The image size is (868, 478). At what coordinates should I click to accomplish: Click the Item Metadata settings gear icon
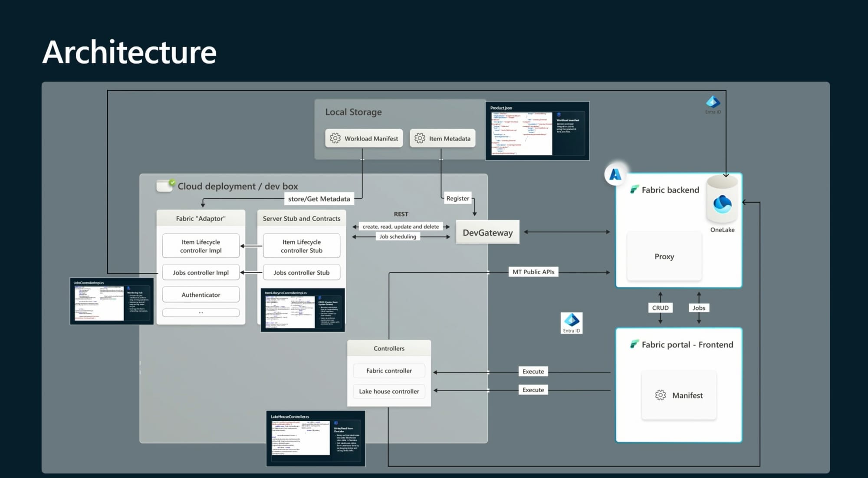[420, 138]
